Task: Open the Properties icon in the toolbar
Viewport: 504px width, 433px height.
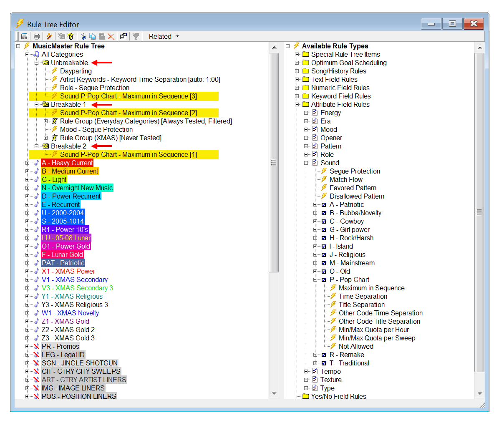Action: [123, 36]
